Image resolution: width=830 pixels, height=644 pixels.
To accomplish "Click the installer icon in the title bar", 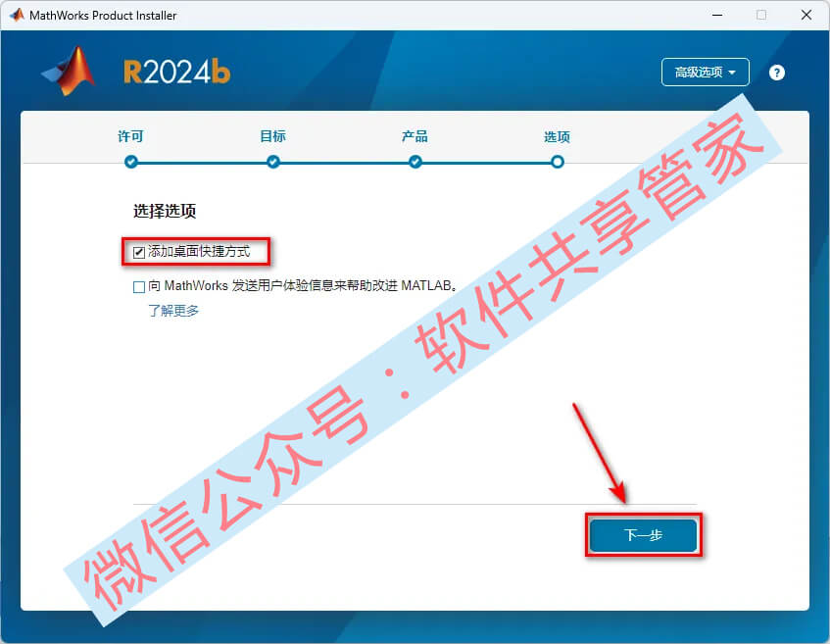I will tap(17, 15).
